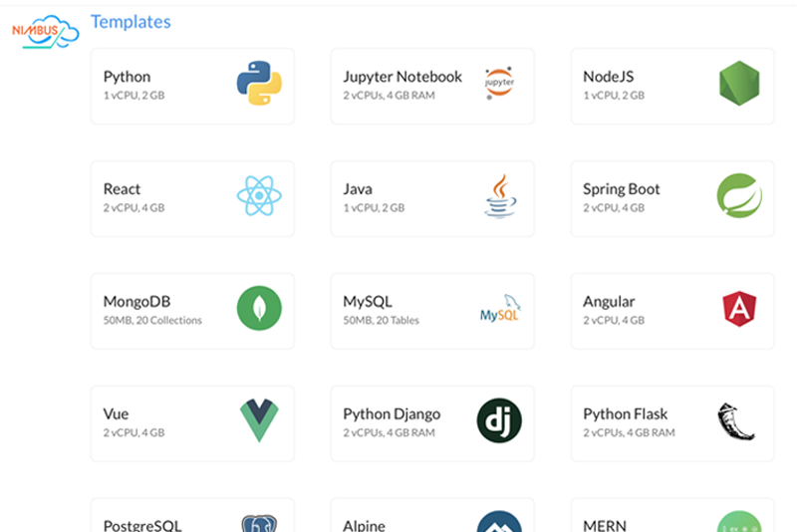Pick the PostgreSQL template card
Image resolution: width=797 pixels, height=532 pixels.
click(x=192, y=517)
